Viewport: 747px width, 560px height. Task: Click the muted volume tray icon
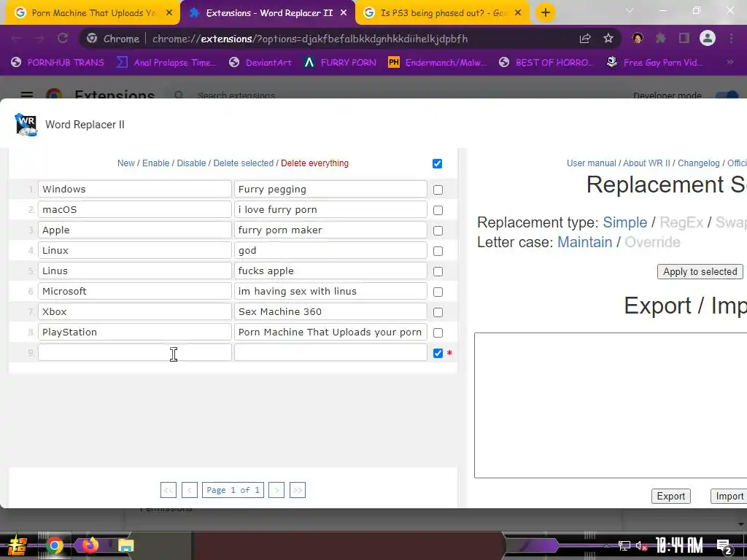(x=641, y=545)
